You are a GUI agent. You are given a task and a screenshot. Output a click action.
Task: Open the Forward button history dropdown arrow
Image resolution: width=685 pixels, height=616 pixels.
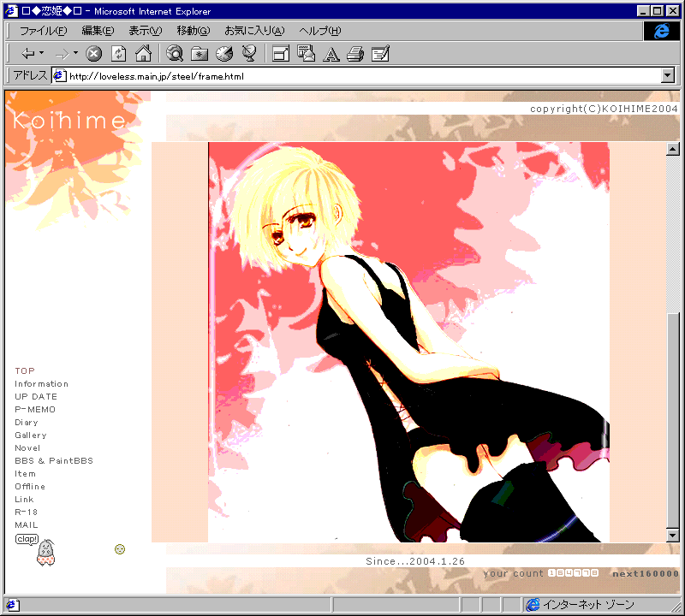click(75, 53)
